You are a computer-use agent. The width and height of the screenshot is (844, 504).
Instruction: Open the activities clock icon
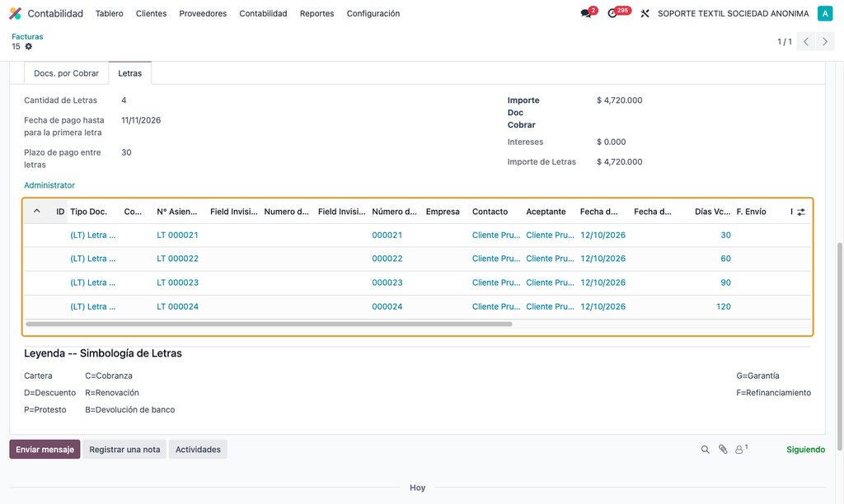[612, 13]
